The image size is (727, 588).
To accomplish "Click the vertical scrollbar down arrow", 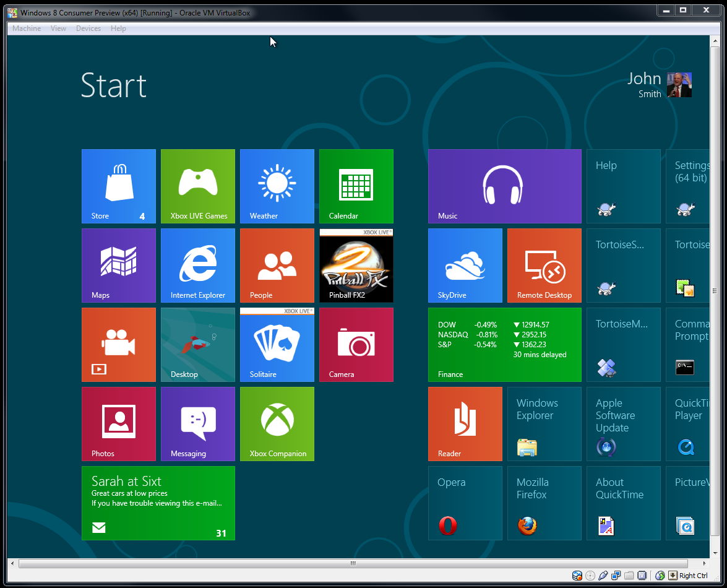I will (715, 553).
